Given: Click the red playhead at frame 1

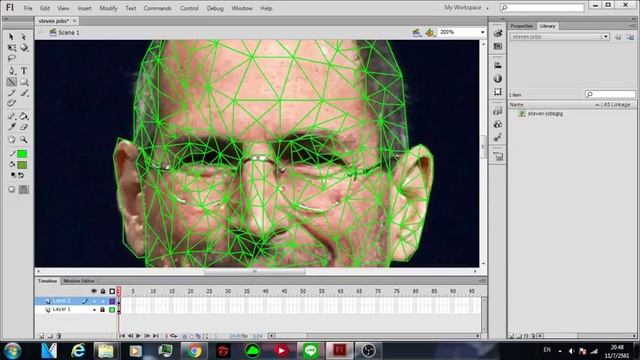Looking at the screenshot, I should pyautogui.click(x=119, y=291).
